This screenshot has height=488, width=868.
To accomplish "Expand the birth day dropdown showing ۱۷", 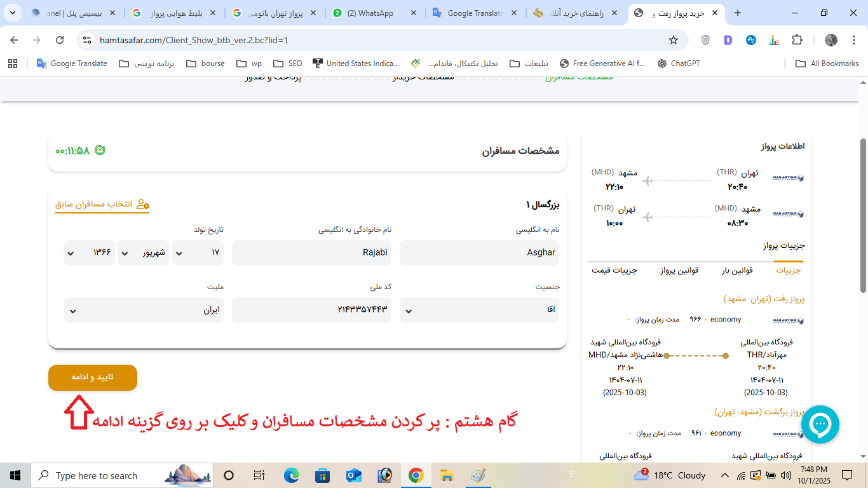I will click(197, 253).
